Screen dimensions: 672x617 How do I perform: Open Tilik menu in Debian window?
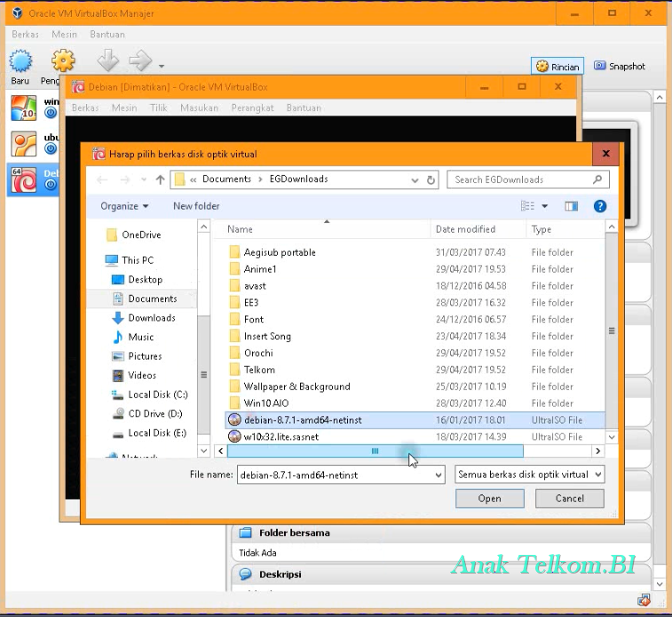(x=159, y=107)
